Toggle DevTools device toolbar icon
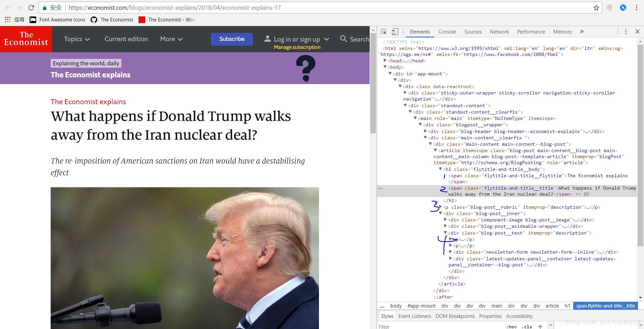This screenshot has height=329, width=644. pyautogui.click(x=395, y=32)
